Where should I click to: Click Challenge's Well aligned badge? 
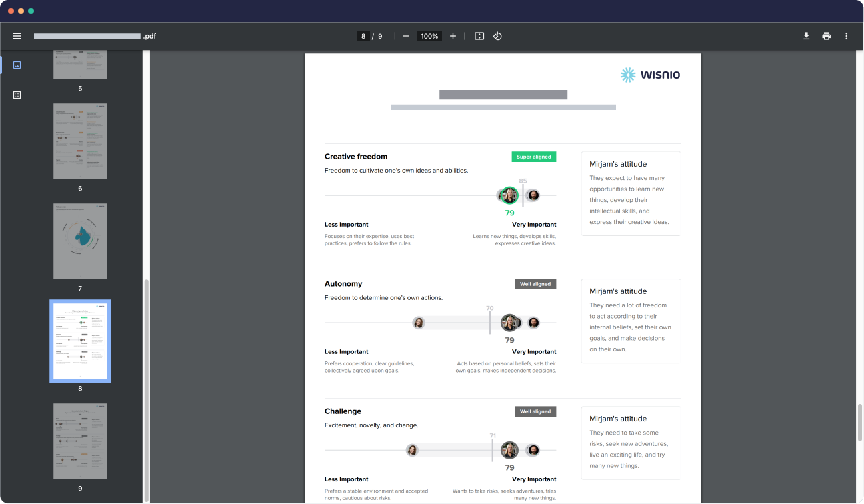(x=535, y=411)
